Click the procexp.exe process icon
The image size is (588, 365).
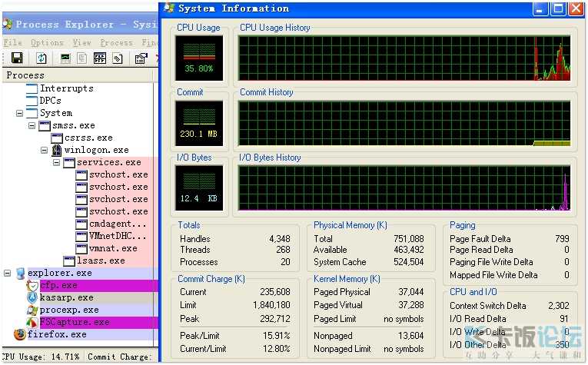(32, 310)
